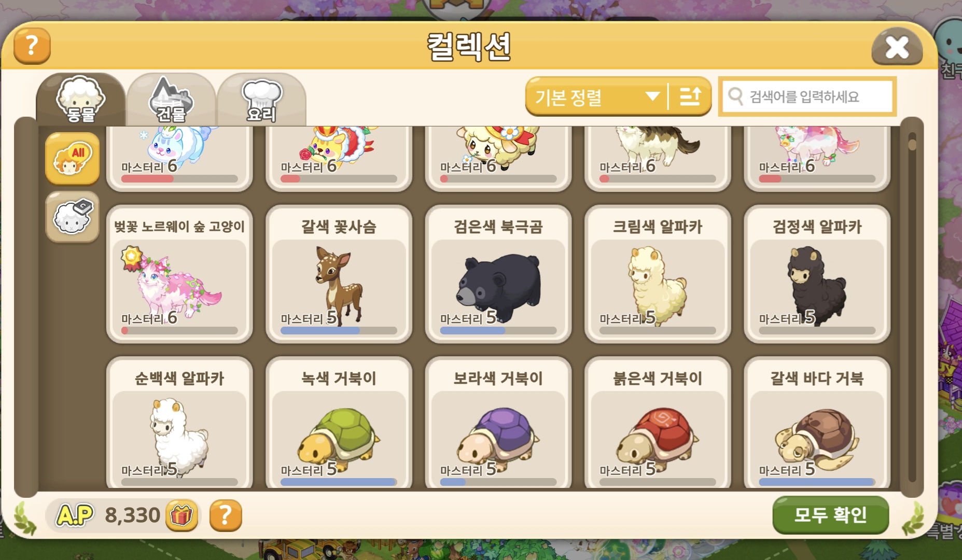Viewport: 962px width, 560px height.
Task: Click the 갈색 꽃사슴 mastery progress bar
Action: click(x=339, y=330)
